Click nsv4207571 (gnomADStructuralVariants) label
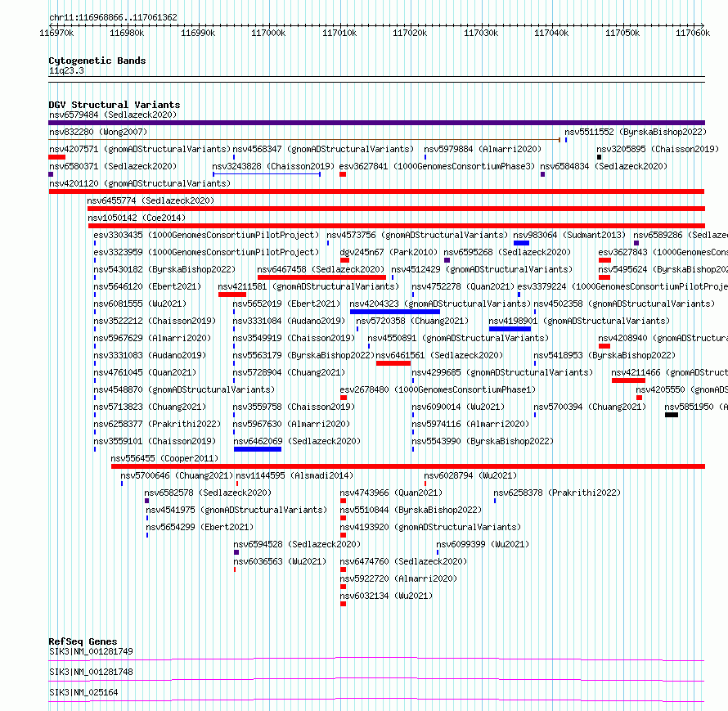 140,149
